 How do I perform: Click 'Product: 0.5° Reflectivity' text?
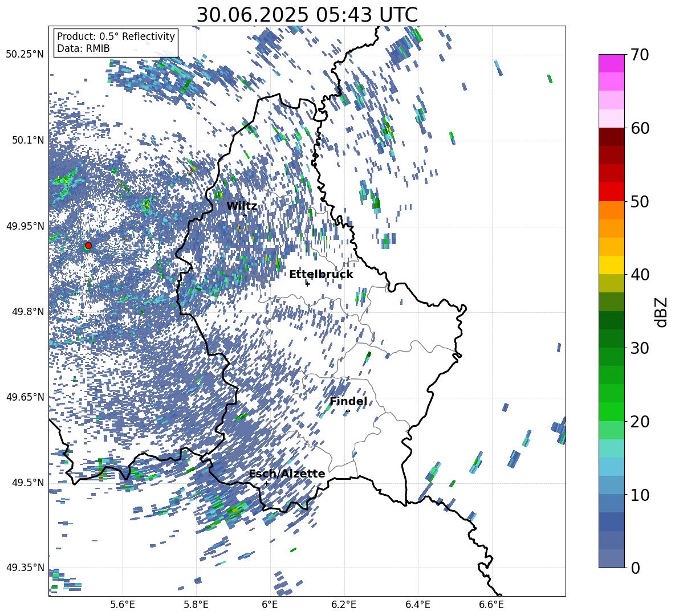[116, 36]
